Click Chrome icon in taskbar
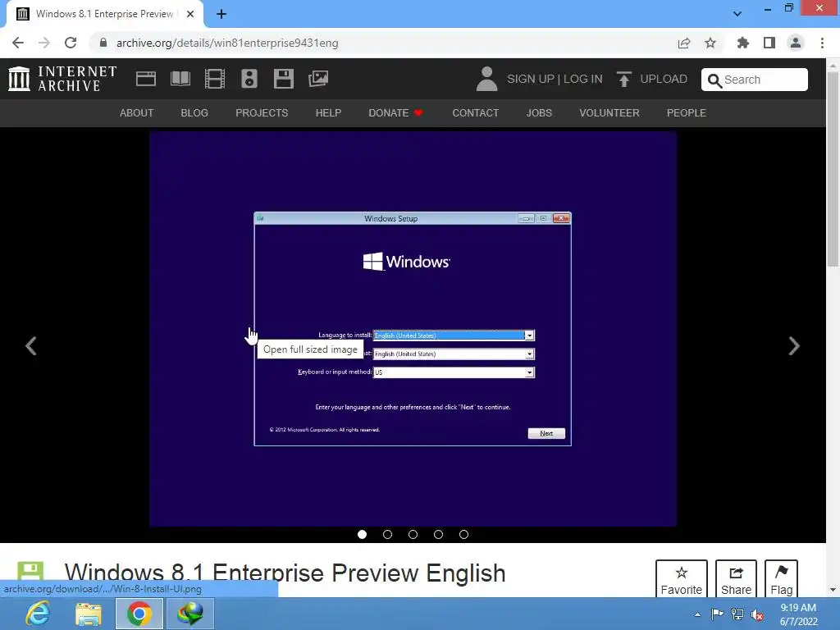Screen dimensions: 840x630 [x=139, y=614]
